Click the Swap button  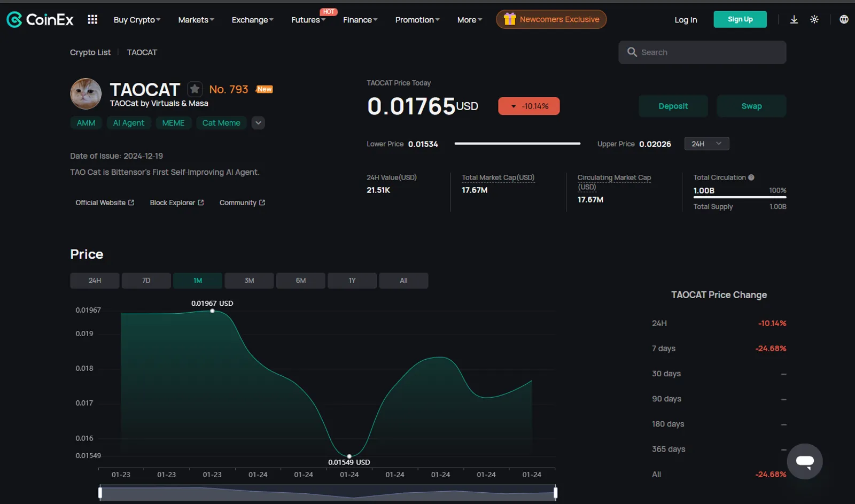751,106
